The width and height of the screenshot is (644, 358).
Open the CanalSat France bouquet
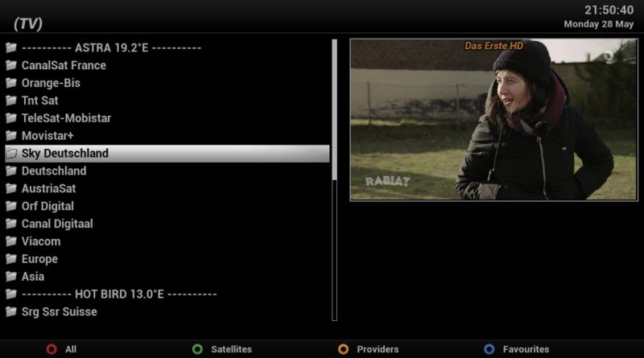coord(64,65)
